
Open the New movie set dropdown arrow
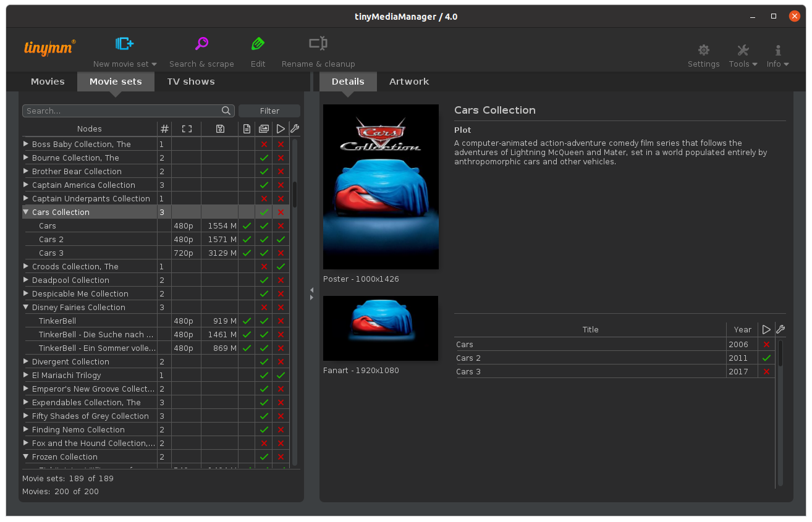click(154, 64)
